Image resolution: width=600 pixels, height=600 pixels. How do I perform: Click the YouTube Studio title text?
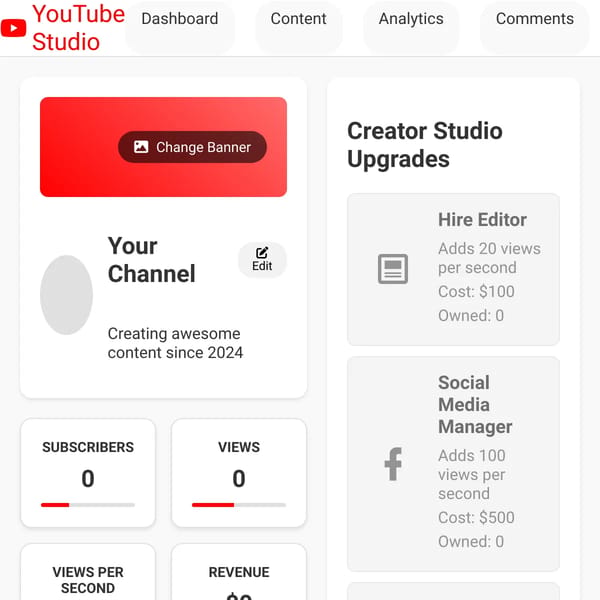(78, 28)
